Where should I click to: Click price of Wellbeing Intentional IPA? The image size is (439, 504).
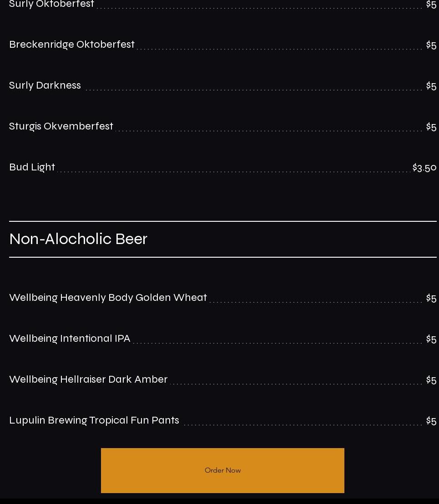coord(431,339)
